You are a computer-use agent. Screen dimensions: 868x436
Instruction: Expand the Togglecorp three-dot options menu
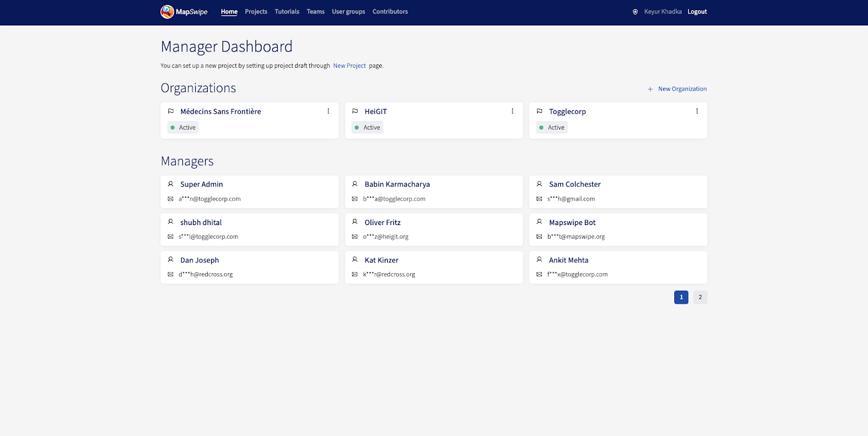tap(697, 111)
